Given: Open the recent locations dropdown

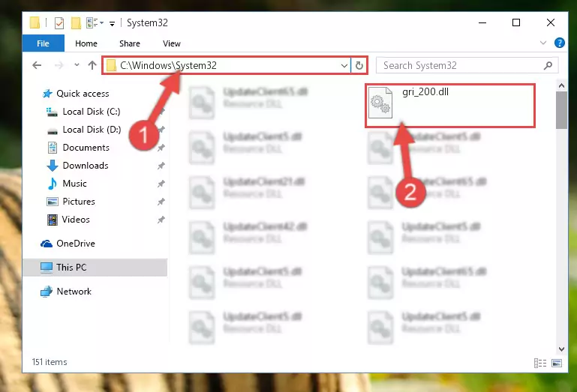Looking at the screenshot, I should click(77, 65).
